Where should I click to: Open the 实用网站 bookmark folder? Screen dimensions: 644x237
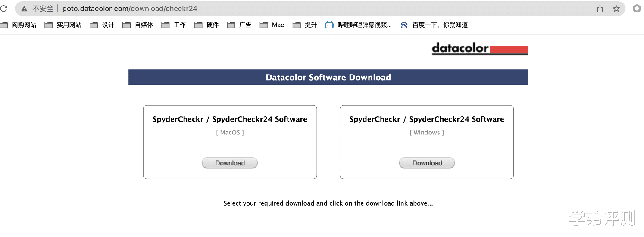click(x=63, y=25)
